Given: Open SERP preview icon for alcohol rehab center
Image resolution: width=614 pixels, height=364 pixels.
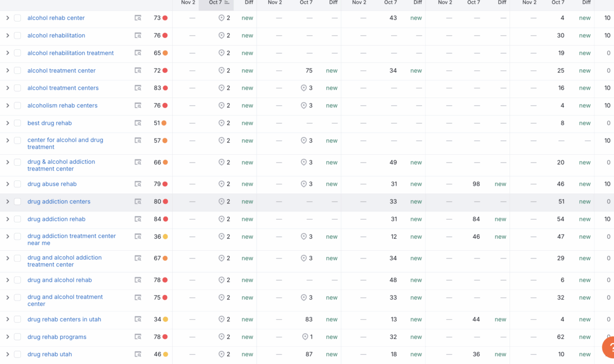Looking at the screenshot, I should coord(138,18).
